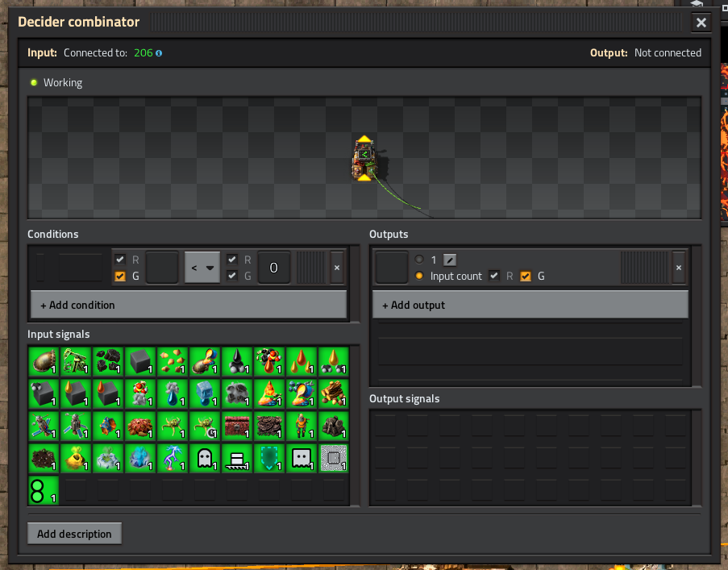Select the wood logs input signal
728x570 pixels.
coord(333,393)
